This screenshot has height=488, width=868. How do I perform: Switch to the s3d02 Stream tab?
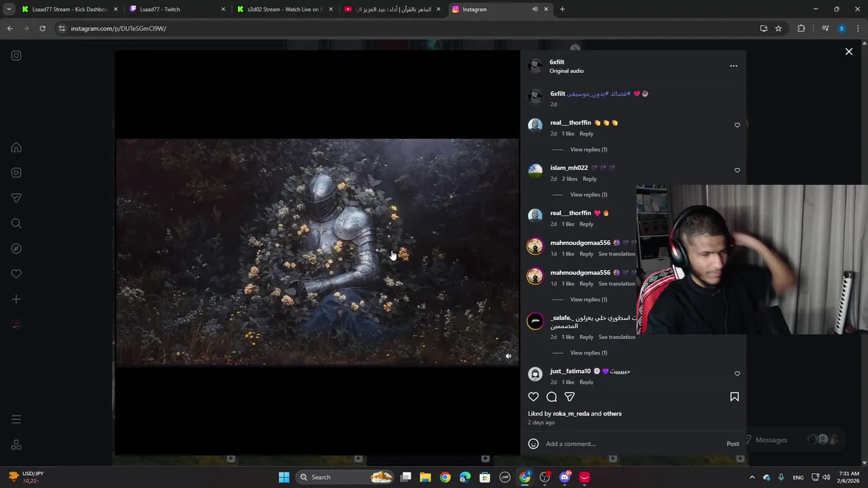(284, 9)
